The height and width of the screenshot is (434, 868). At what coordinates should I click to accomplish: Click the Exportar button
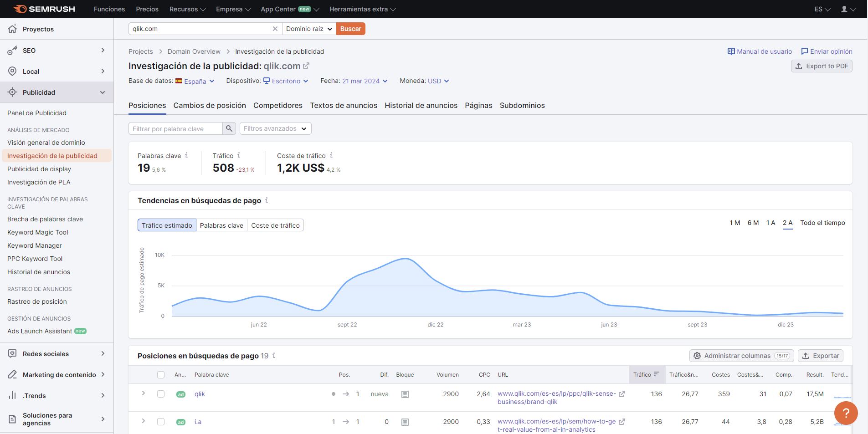[x=821, y=356]
